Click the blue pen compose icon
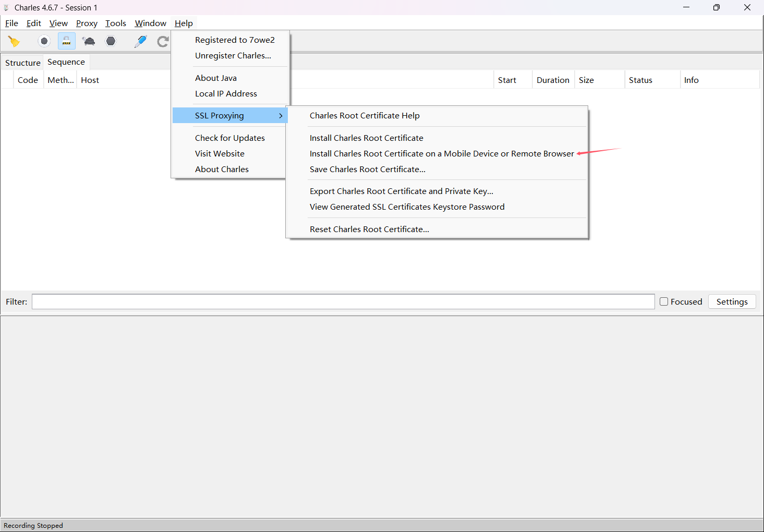The height and width of the screenshot is (532, 764). click(140, 41)
